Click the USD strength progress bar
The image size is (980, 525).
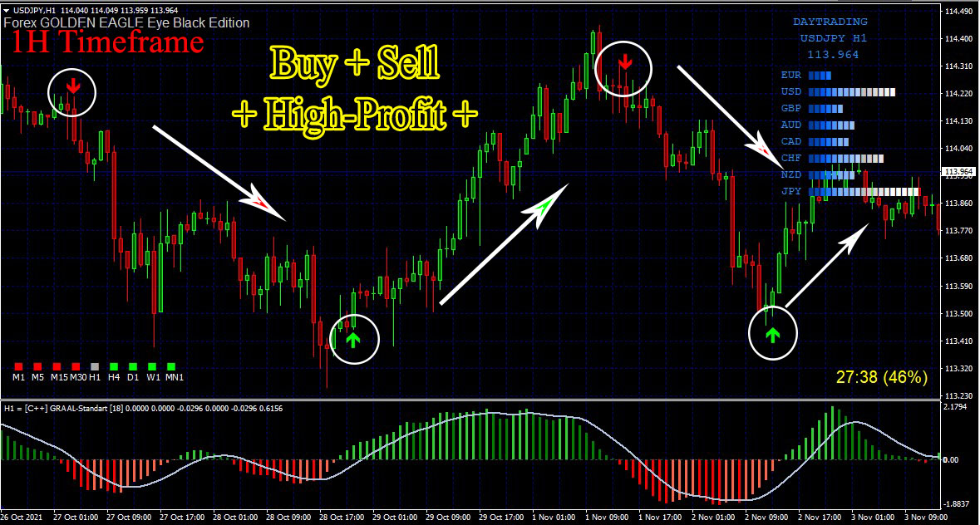click(x=850, y=92)
